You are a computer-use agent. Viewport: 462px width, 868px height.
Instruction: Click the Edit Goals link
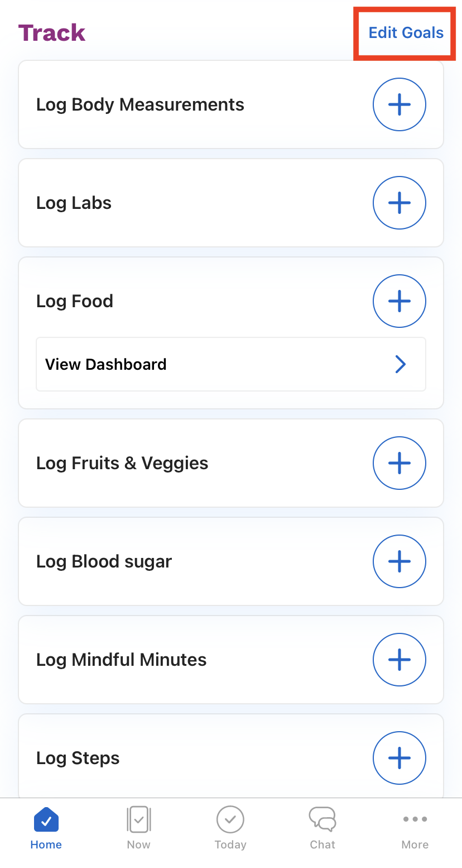point(406,33)
